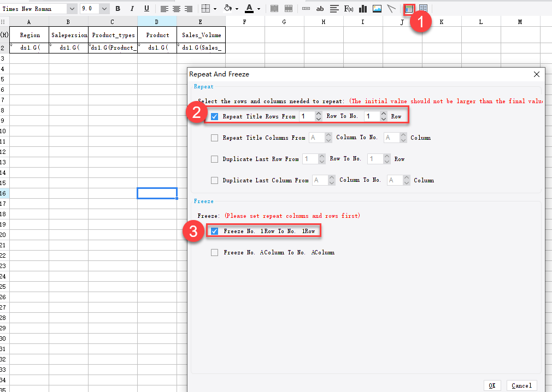552x392 pixels.
Task: Insert an image from the toolbar
Action: coord(377,8)
